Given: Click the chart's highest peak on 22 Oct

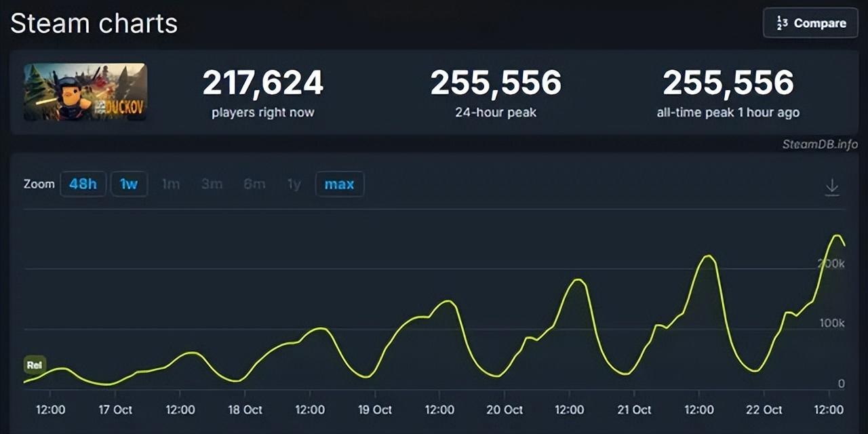Looking at the screenshot, I should coord(837,236).
